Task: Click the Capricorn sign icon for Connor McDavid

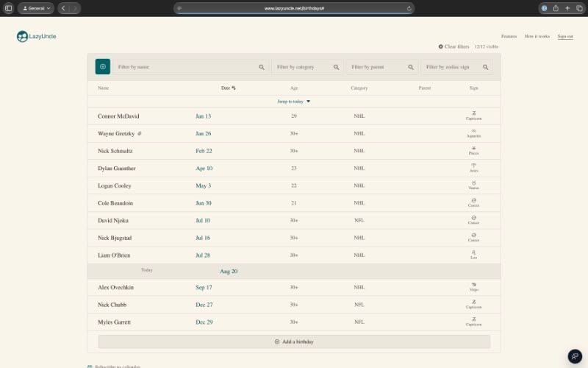Action: coord(473,113)
